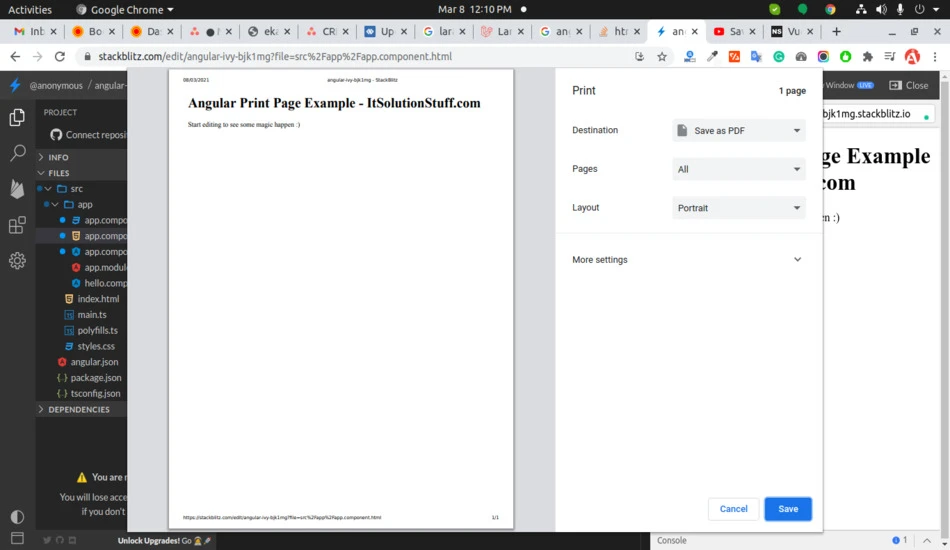Viewport: 950px width, 550px height.
Task: Click the Twitter icon in the bottom bar
Action: point(47,540)
